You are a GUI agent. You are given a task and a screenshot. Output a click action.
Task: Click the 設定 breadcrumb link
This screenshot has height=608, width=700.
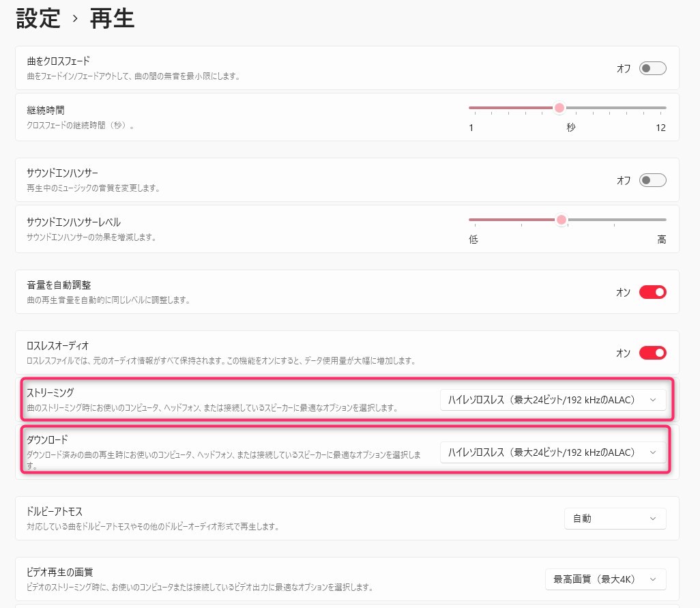[39, 18]
